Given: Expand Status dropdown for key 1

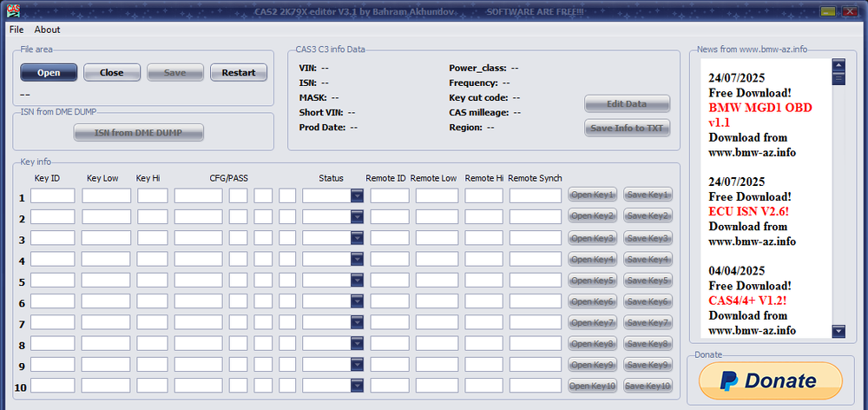Looking at the screenshot, I should tap(357, 195).
